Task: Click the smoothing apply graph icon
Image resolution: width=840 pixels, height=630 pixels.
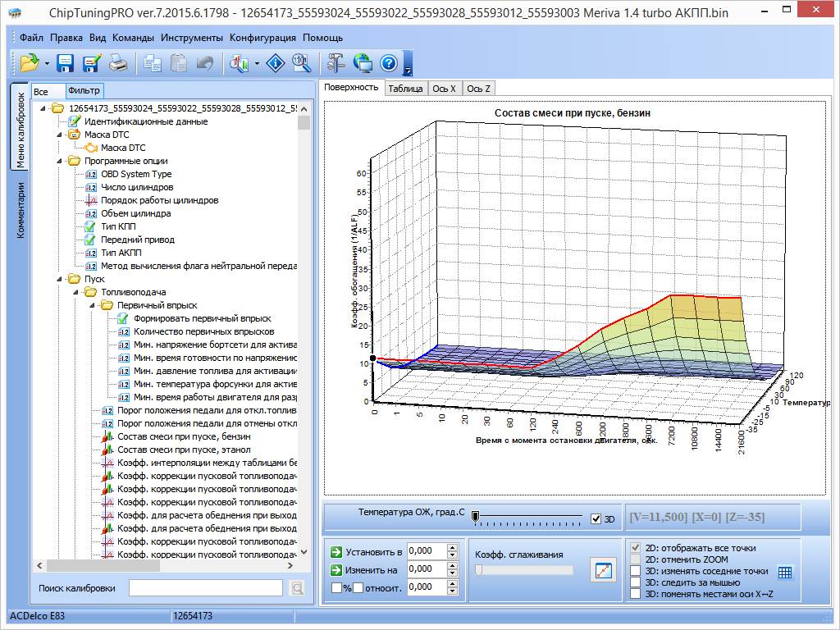Action: click(603, 569)
